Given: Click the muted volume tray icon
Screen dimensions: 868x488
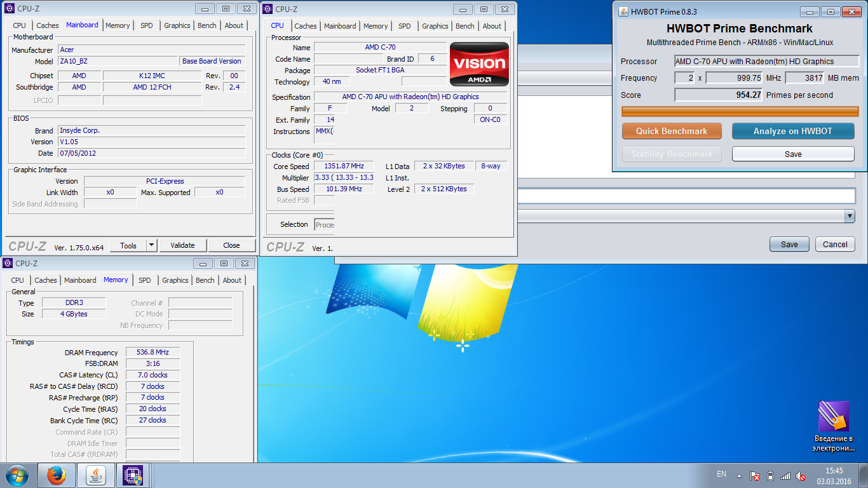Looking at the screenshot, I should click(801, 475).
